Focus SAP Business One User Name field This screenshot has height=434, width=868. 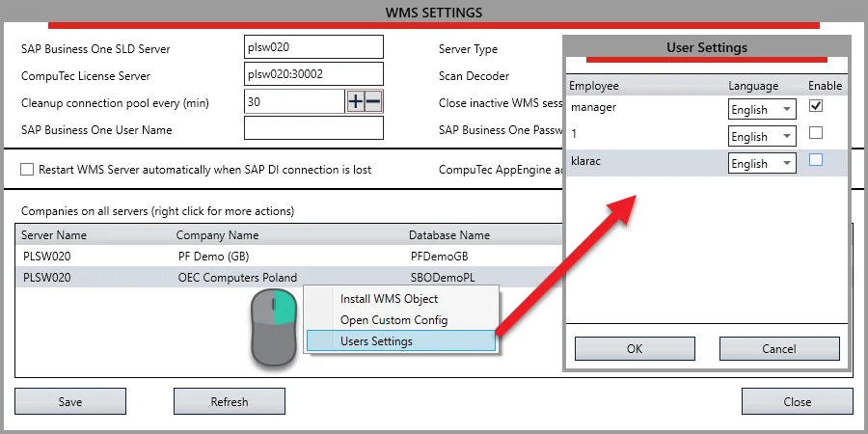click(x=313, y=128)
